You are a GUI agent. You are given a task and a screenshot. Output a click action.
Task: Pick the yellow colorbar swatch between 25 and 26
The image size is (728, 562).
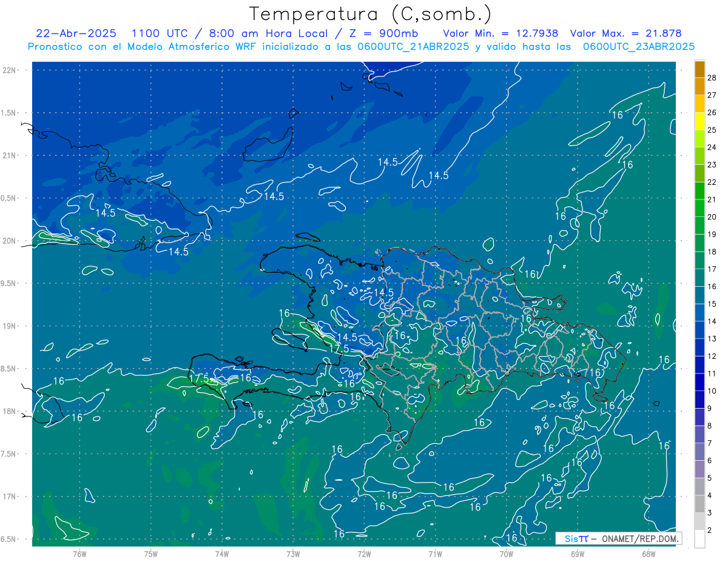699,121
